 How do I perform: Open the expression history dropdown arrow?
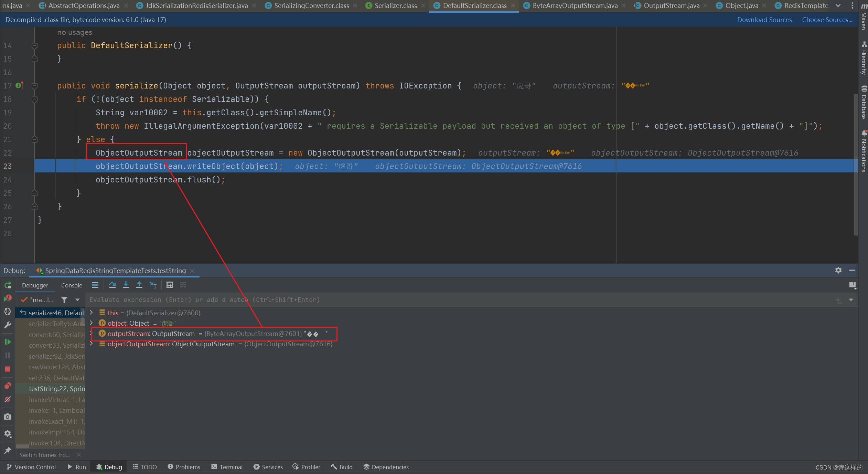pos(851,300)
